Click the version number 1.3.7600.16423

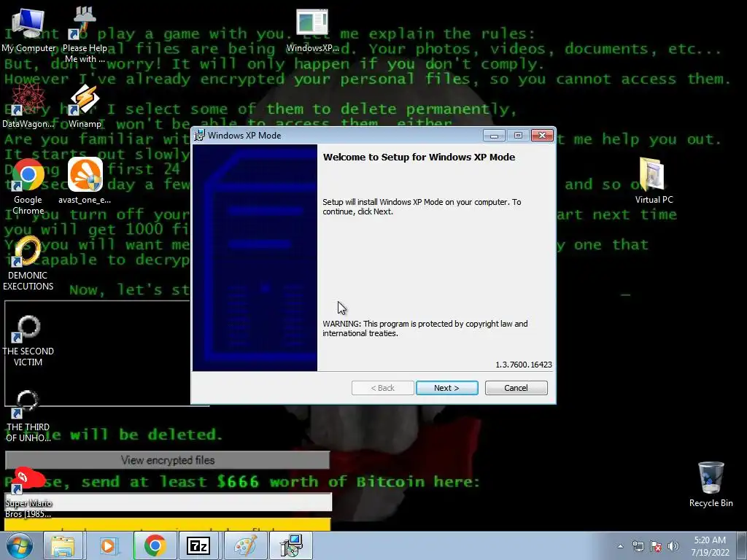[524, 365]
